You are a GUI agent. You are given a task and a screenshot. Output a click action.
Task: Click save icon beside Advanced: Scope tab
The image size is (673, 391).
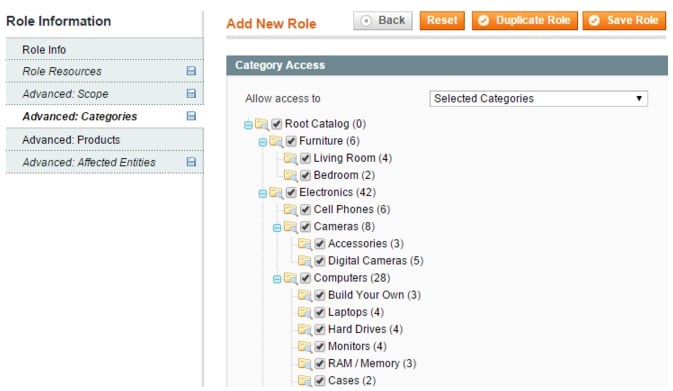click(x=191, y=93)
